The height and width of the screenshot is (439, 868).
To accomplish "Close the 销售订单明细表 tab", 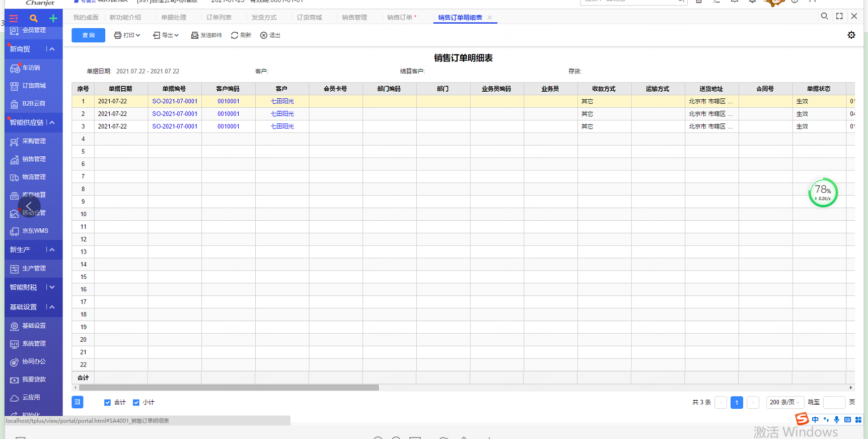I will click(x=490, y=18).
